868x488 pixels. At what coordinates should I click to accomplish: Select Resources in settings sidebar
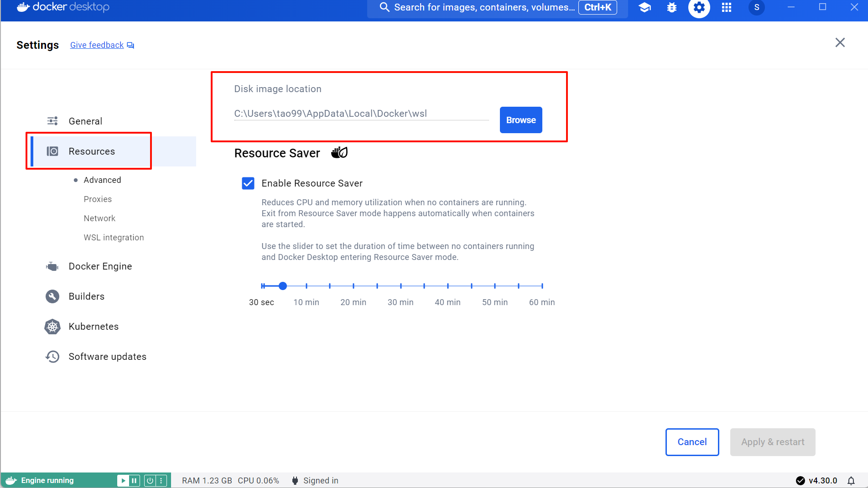coord(92,151)
